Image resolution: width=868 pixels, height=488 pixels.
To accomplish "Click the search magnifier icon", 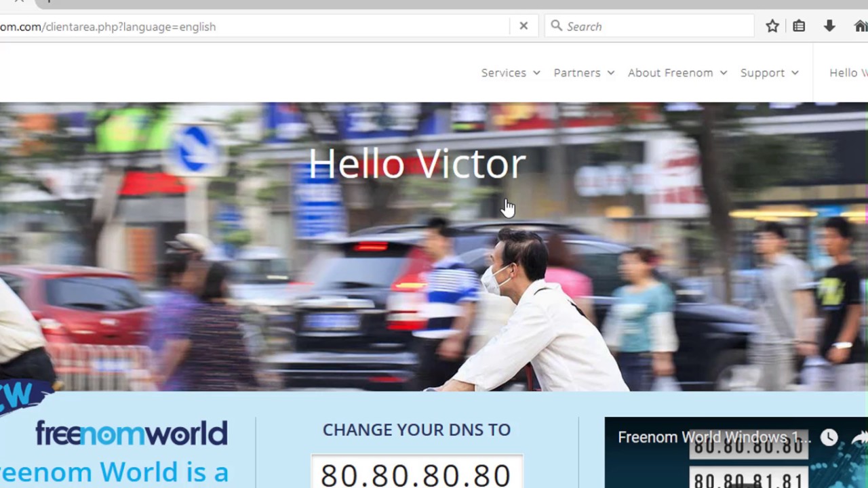I will 557,26.
